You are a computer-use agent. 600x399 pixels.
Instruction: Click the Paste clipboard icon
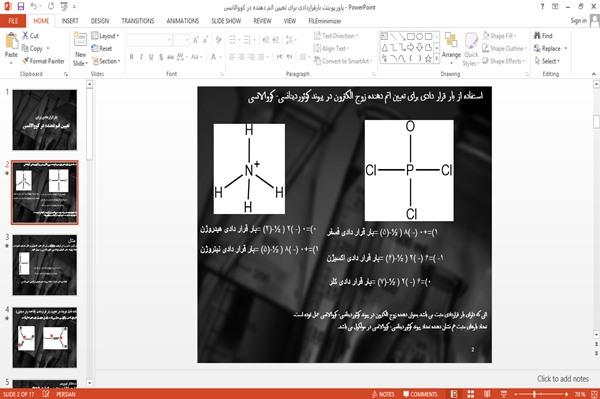[11, 41]
